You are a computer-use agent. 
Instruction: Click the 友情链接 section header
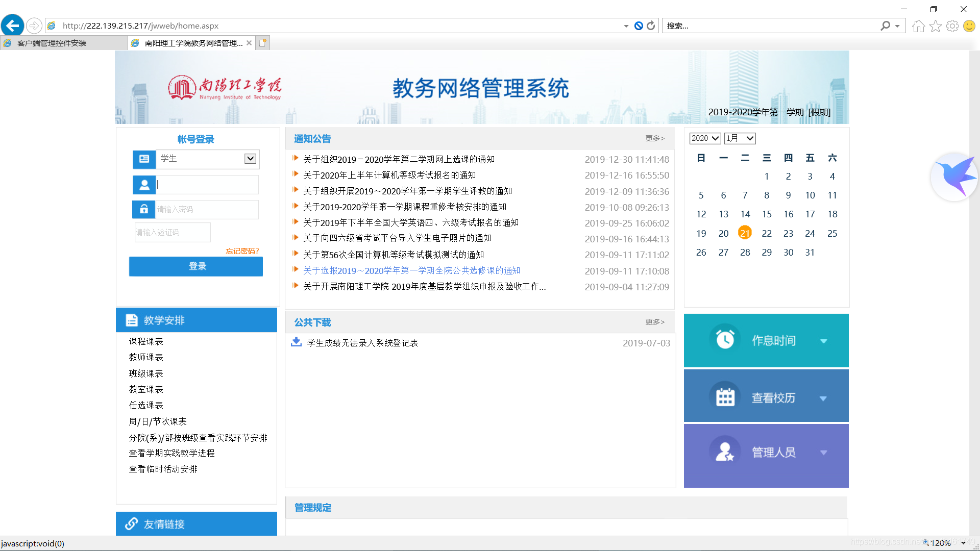[x=196, y=523]
